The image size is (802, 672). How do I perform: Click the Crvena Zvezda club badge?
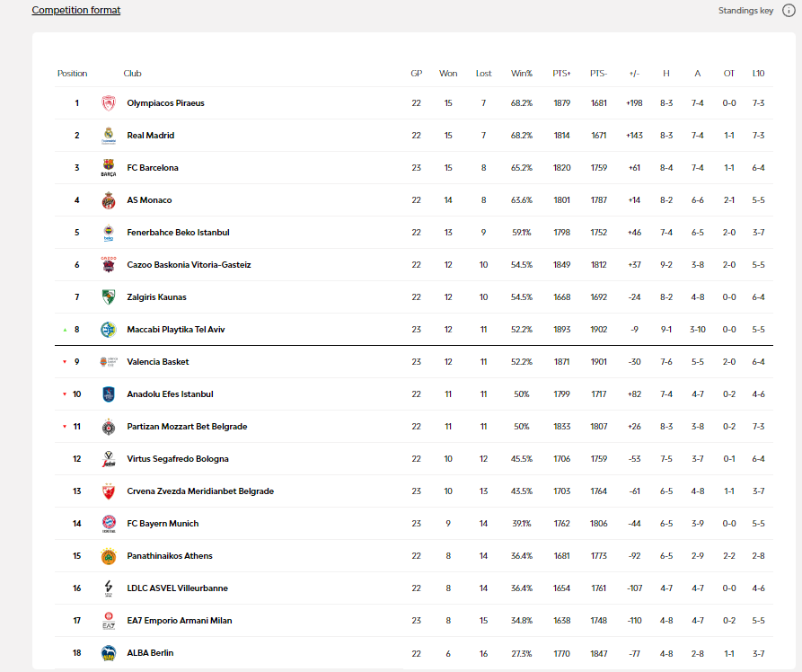109,491
